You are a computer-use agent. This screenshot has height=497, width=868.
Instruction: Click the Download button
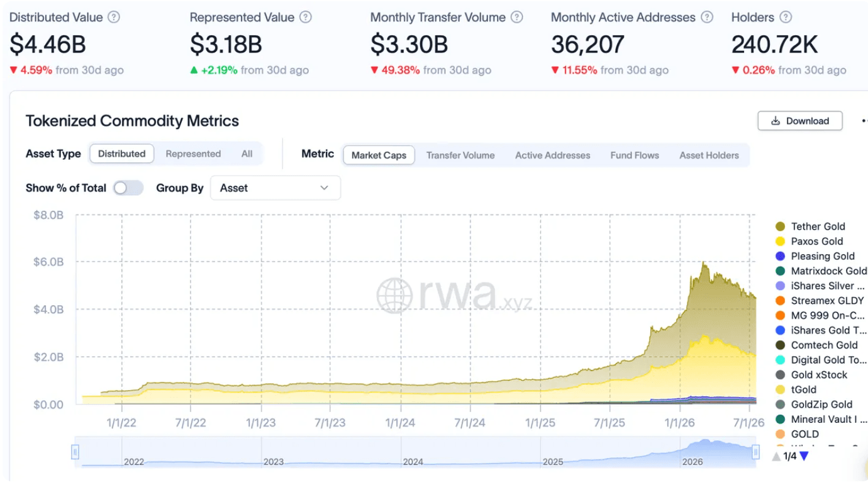800,121
